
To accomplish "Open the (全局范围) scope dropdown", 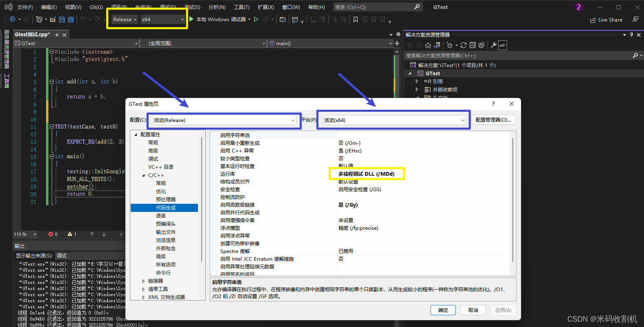I will [203, 43].
